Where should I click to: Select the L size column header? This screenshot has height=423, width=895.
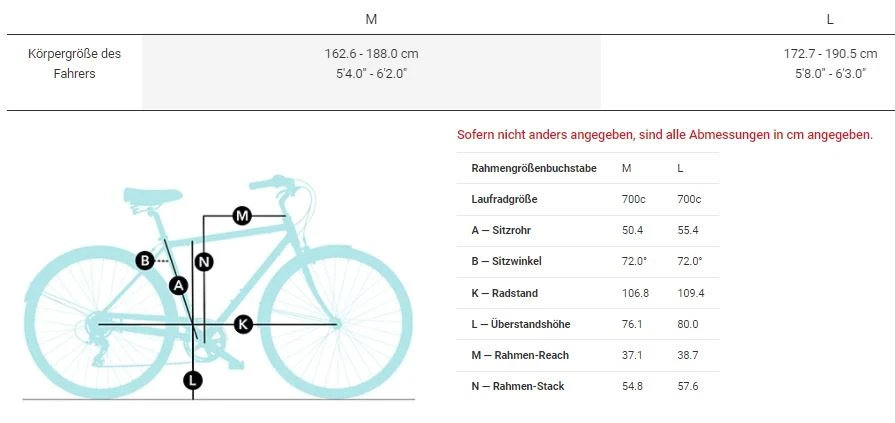[829, 19]
